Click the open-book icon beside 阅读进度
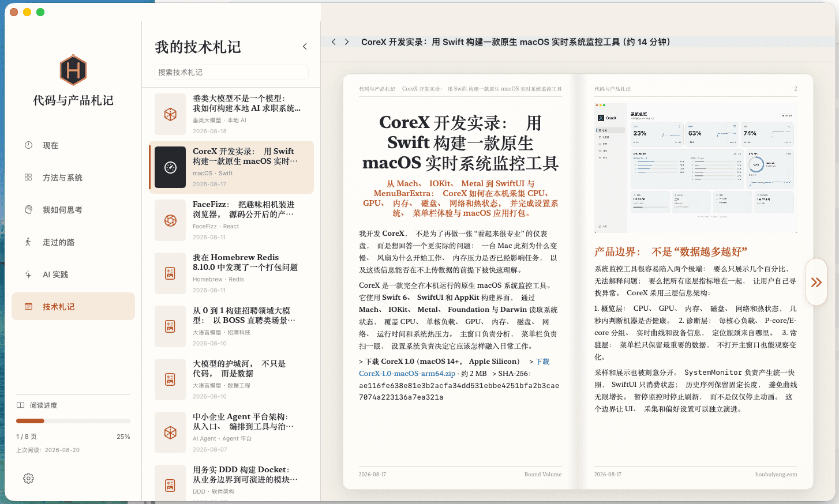839x504 pixels. pyautogui.click(x=21, y=405)
